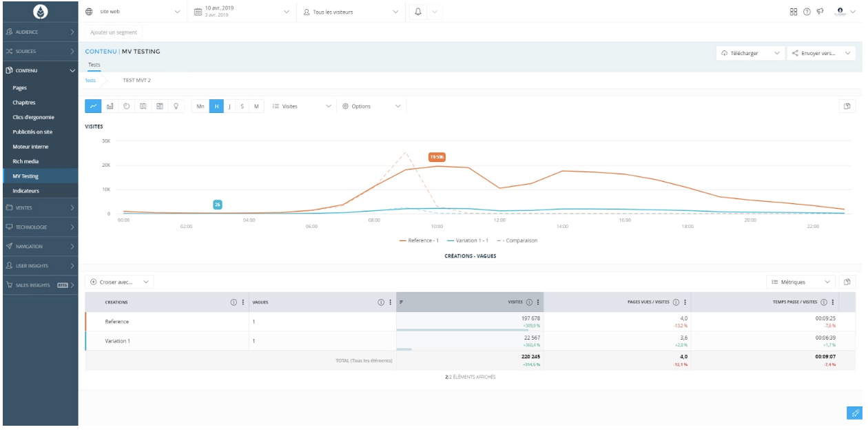The height and width of the screenshot is (434, 868).
Task: Open the help question mark icon
Action: (807, 12)
